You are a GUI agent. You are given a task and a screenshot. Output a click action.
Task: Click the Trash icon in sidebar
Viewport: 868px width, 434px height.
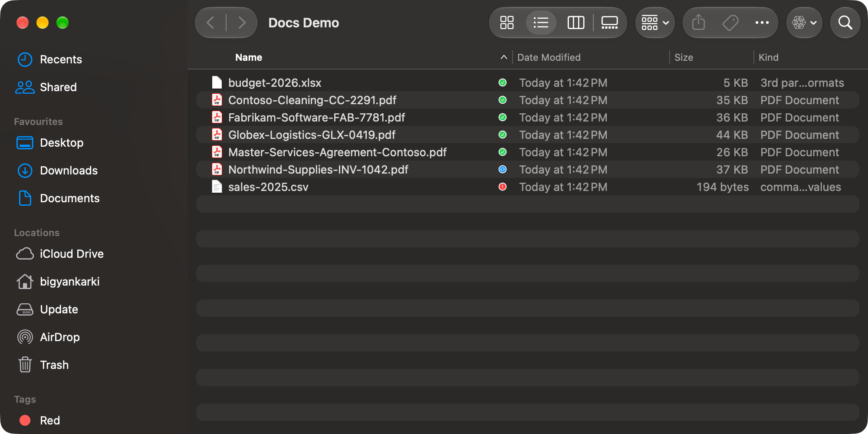(x=25, y=365)
